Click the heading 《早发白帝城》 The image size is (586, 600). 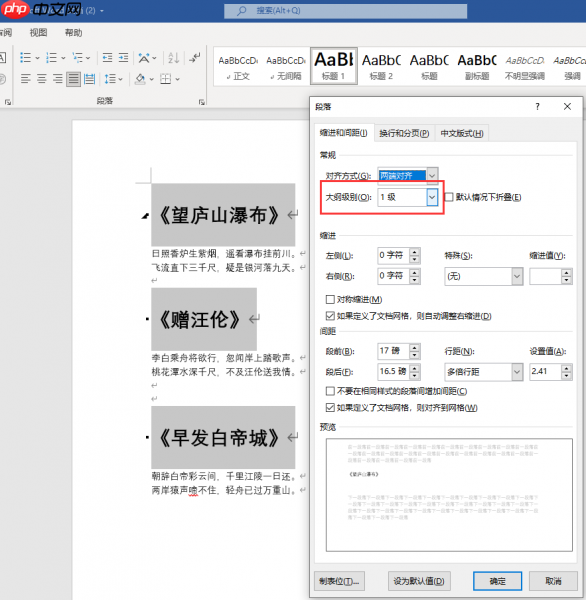click(219, 438)
